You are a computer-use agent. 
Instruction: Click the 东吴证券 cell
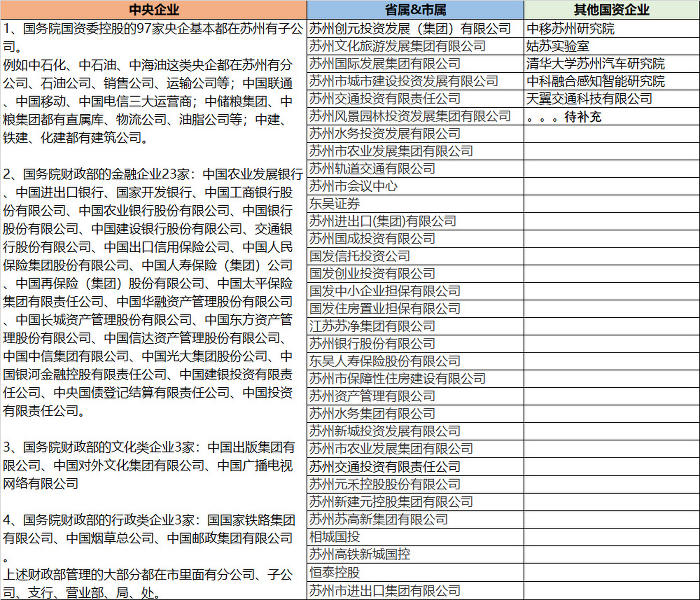[415, 203]
